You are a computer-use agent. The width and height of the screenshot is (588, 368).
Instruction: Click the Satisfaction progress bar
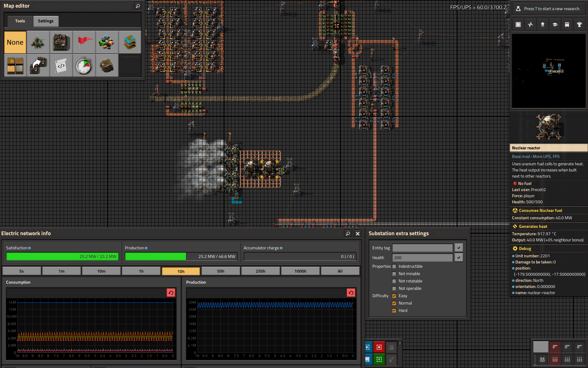62,256
